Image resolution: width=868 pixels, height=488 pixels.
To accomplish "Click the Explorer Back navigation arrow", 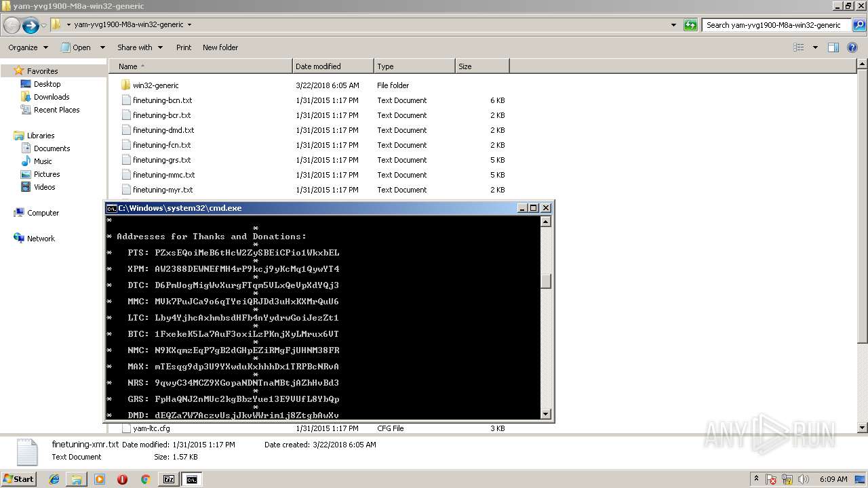I will (12, 26).
